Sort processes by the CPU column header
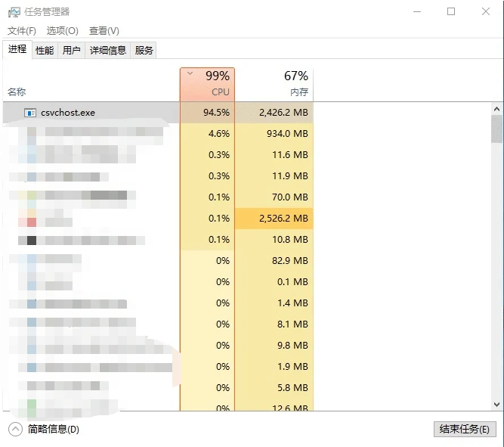 click(x=208, y=84)
